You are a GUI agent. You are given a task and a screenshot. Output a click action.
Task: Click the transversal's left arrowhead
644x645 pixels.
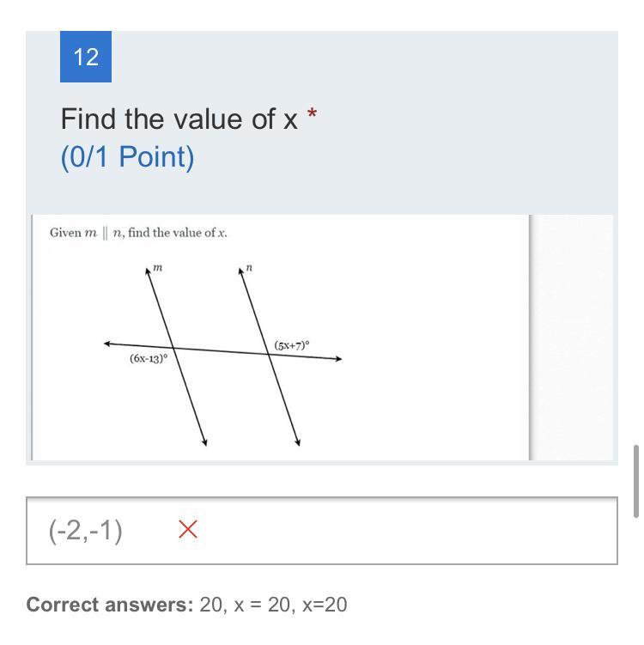(107, 343)
